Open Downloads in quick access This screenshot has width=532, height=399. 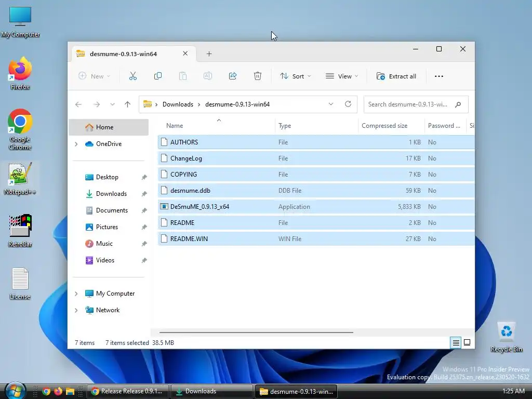(111, 194)
